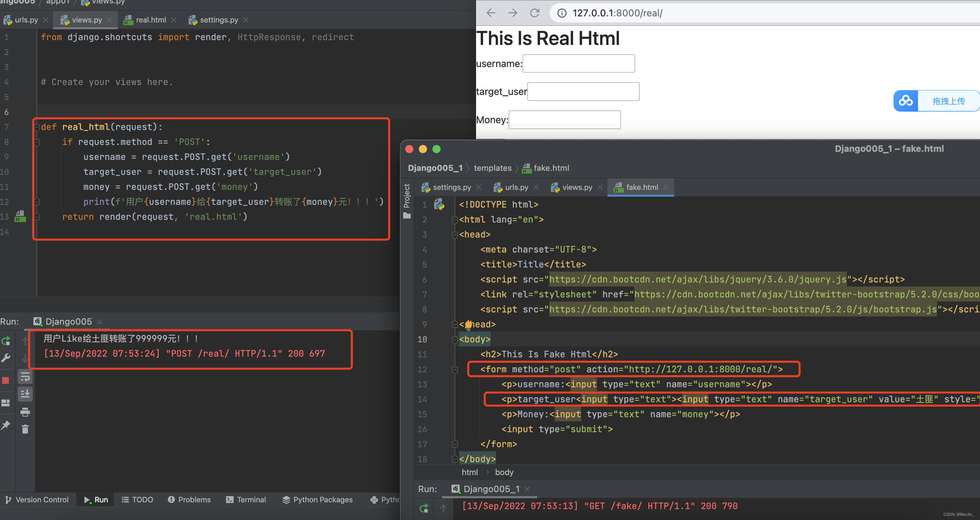Pin the run tab with pin icon
980x520 pixels.
(6, 425)
